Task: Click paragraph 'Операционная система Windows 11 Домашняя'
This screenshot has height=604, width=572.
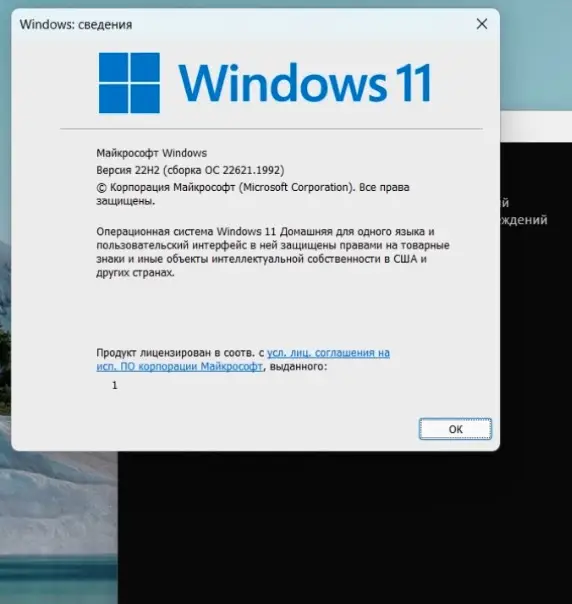Action: (273, 252)
